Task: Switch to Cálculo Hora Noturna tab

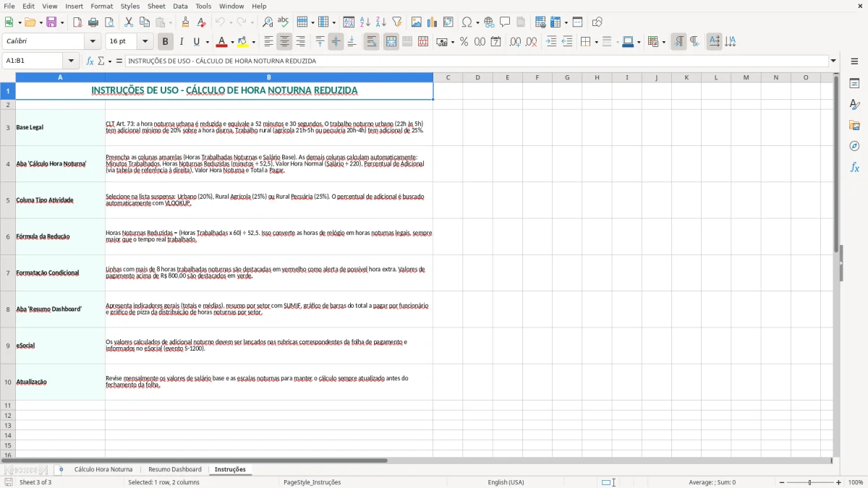Action: pos(103,470)
